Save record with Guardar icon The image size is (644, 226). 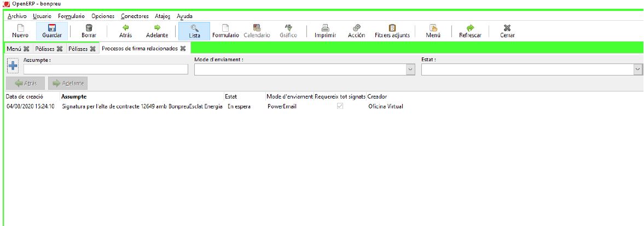point(52,31)
